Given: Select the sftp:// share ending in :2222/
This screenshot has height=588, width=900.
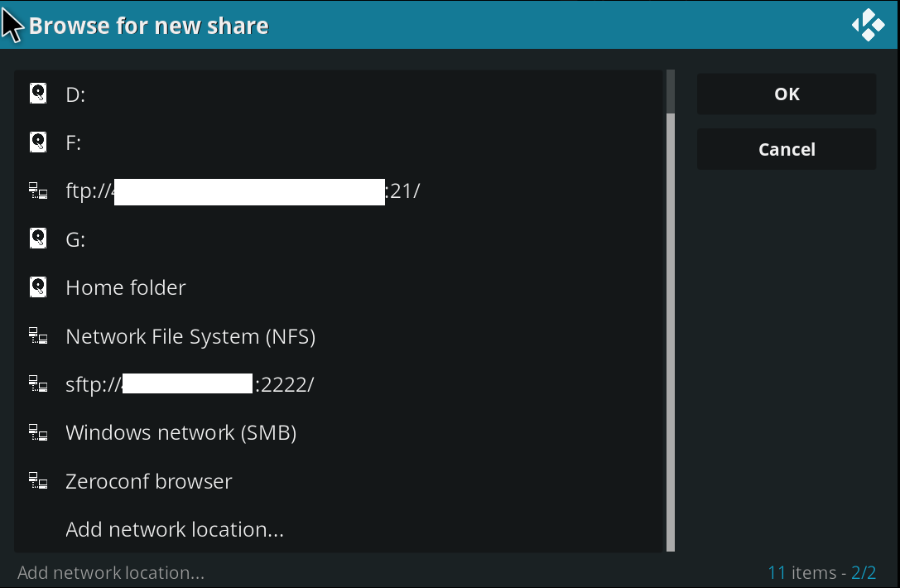Looking at the screenshot, I should 189,383.
